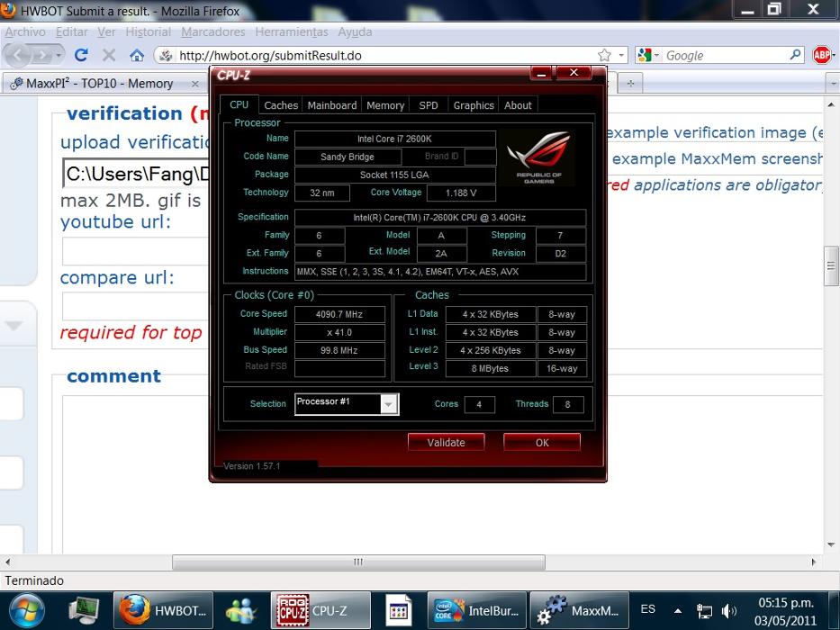
Task: Open Ver menu
Action: pyautogui.click(x=106, y=32)
